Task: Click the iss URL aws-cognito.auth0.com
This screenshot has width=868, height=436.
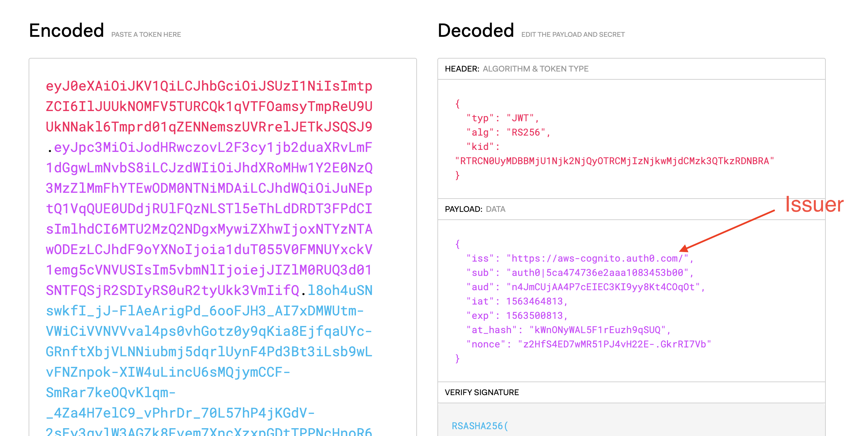Action: tap(598, 259)
